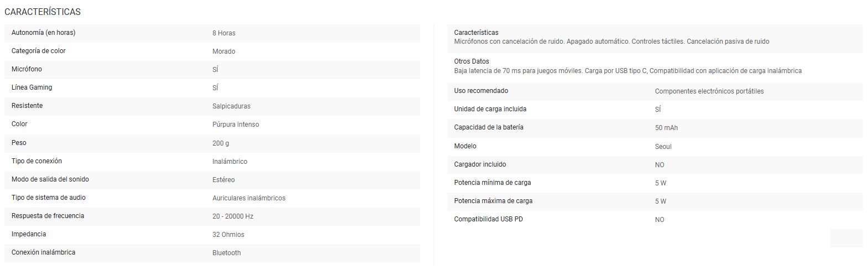This screenshot has width=868, height=269.
Task: Select the 50 mAh battery capacity value
Action: [x=666, y=128]
